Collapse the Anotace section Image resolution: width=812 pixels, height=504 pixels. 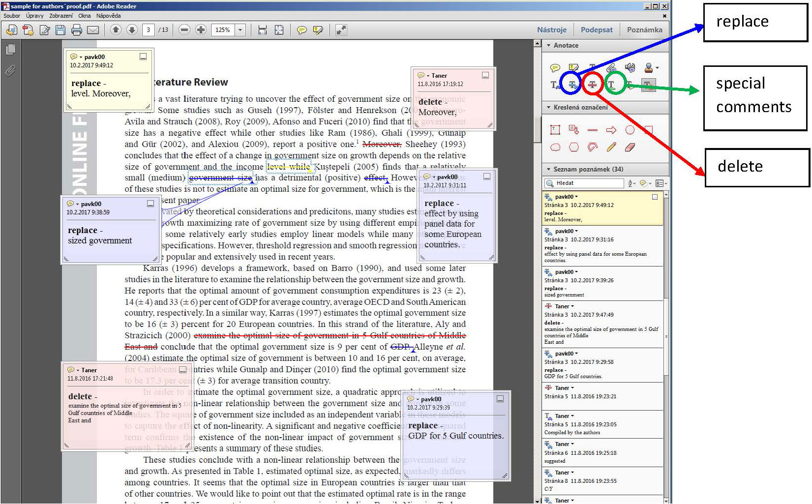(x=549, y=45)
